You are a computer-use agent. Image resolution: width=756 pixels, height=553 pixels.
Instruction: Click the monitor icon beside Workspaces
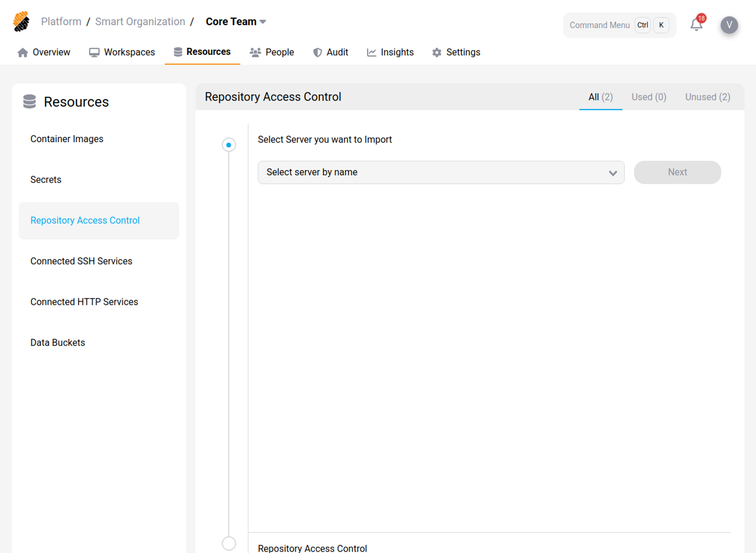[94, 53]
